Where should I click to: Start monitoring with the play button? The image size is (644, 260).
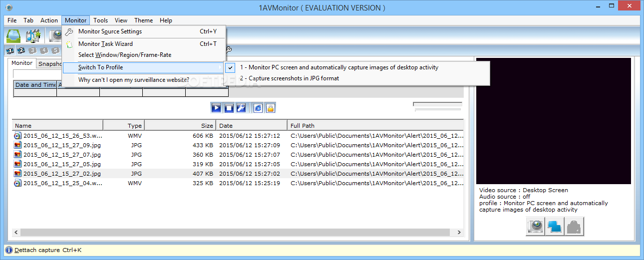216,108
